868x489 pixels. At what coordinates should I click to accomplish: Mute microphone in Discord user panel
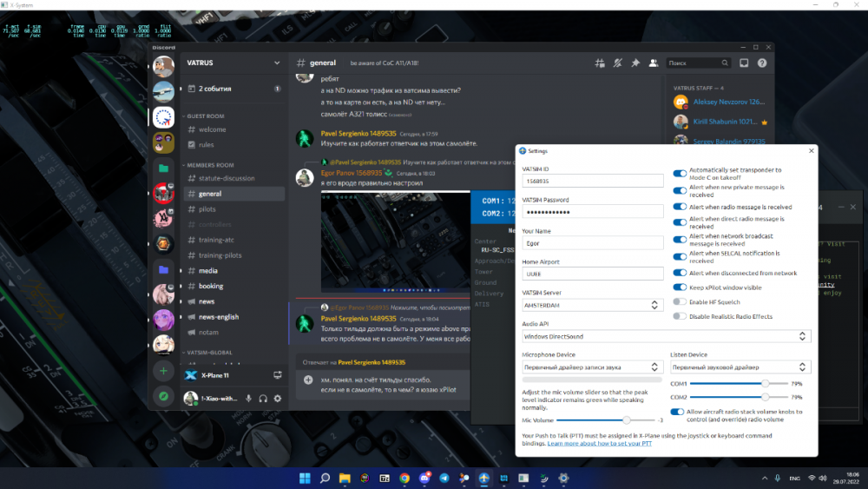248,399
